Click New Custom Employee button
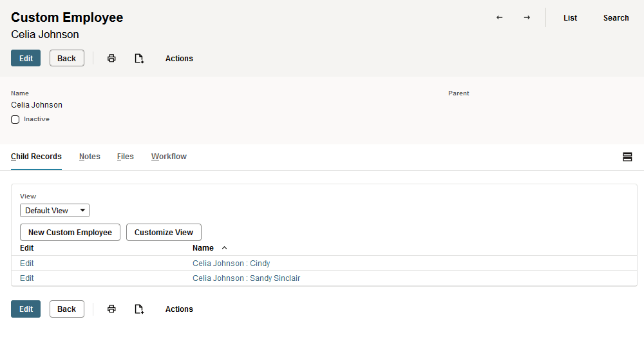 click(70, 232)
